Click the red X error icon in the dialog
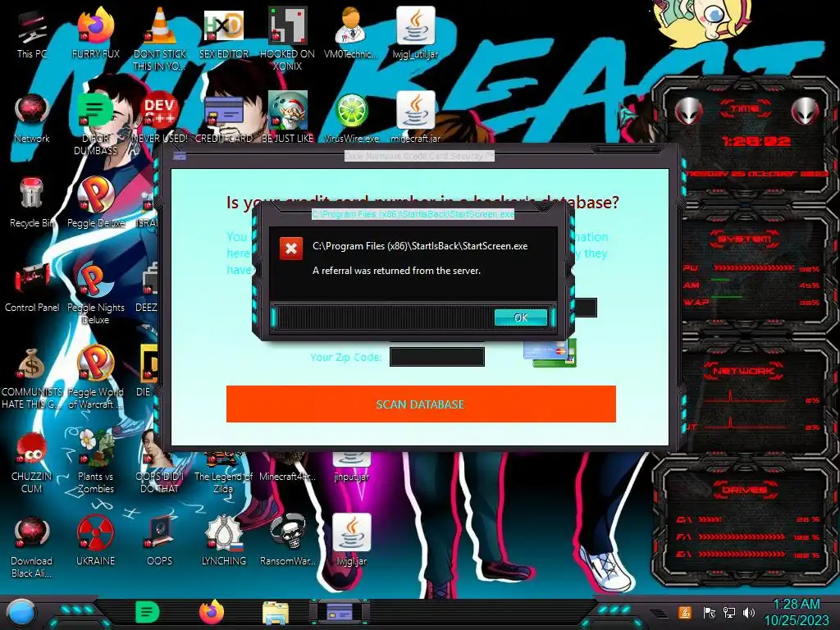The image size is (840, 630). click(291, 249)
